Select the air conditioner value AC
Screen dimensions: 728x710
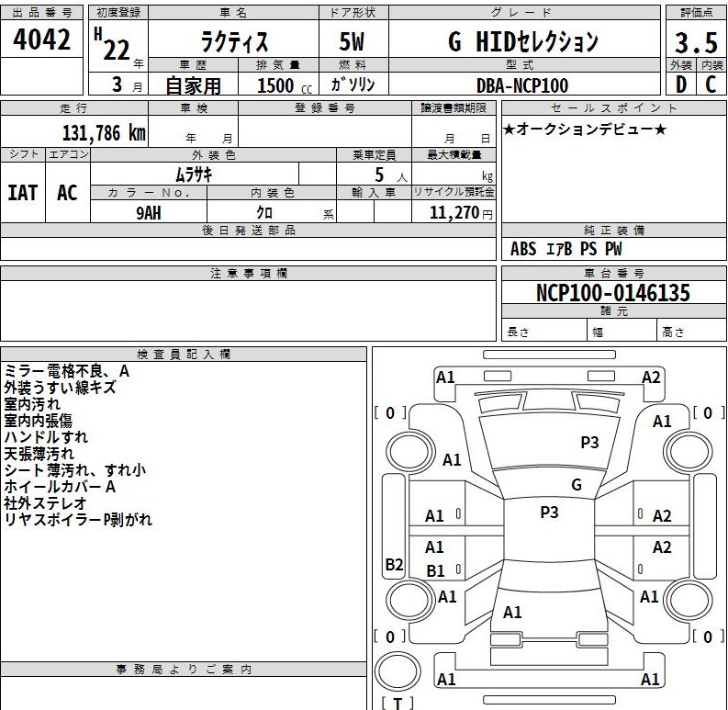click(67, 193)
